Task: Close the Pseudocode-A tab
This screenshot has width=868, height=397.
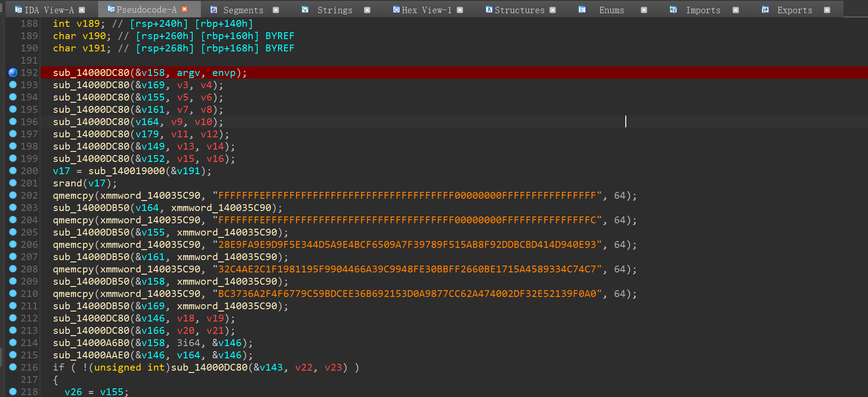Action: [185, 10]
